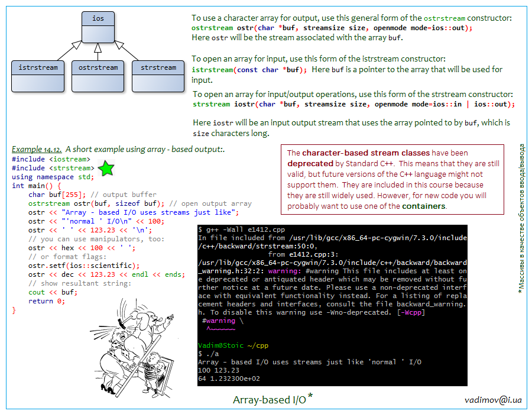Click the '$ ./a' terminal command
The width and height of the screenshot is (532, 414).
point(208,354)
